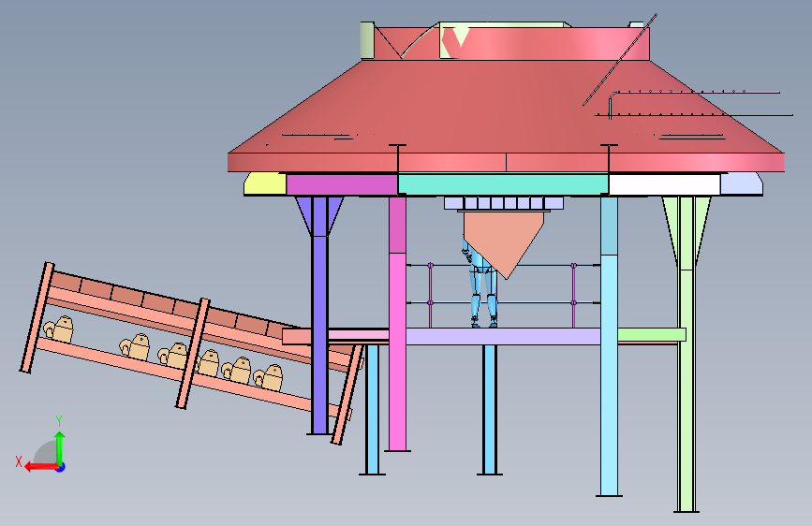Select the lavender grate above the hopper
This screenshot has width=812, height=526.
click(x=503, y=203)
